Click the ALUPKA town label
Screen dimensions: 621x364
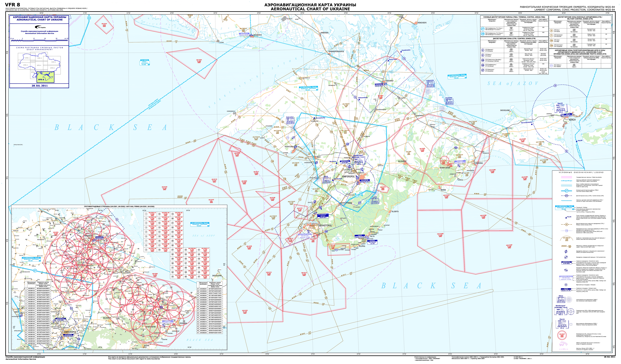(362, 246)
